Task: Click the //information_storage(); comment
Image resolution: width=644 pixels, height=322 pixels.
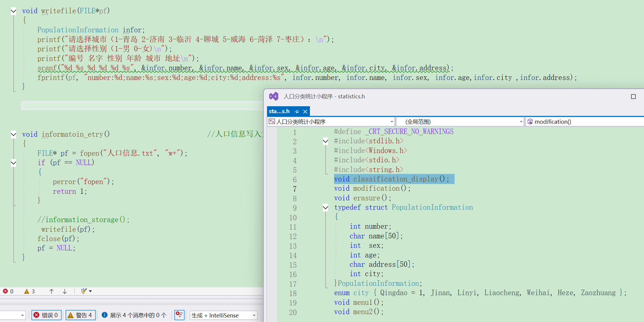Action: point(83,220)
